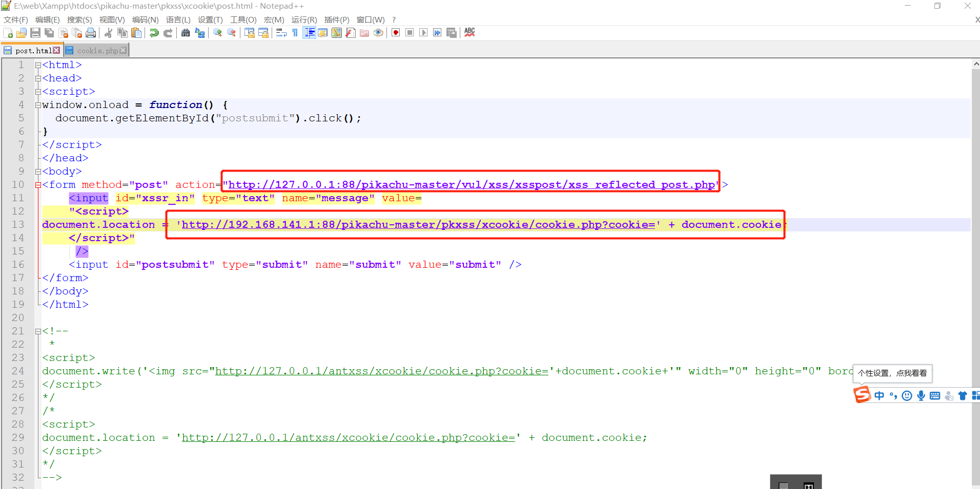Close the current document via the toolbar Close icon
This screenshot has width=980, height=489.
click(x=64, y=33)
